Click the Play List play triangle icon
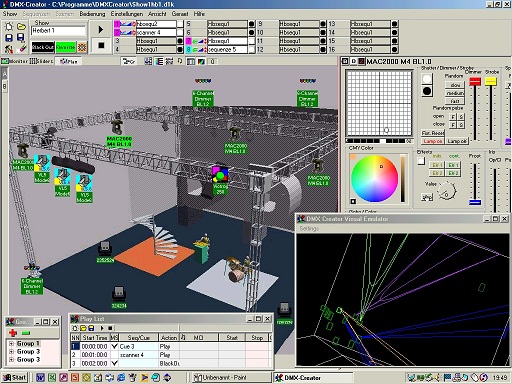Image resolution: width=512 pixels, height=384 pixels. [x=102, y=328]
